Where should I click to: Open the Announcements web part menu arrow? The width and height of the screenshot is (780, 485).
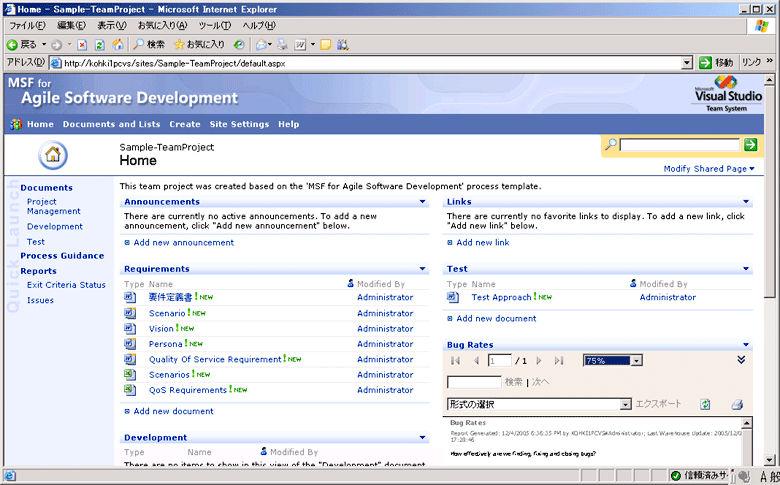[x=422, y=201]
